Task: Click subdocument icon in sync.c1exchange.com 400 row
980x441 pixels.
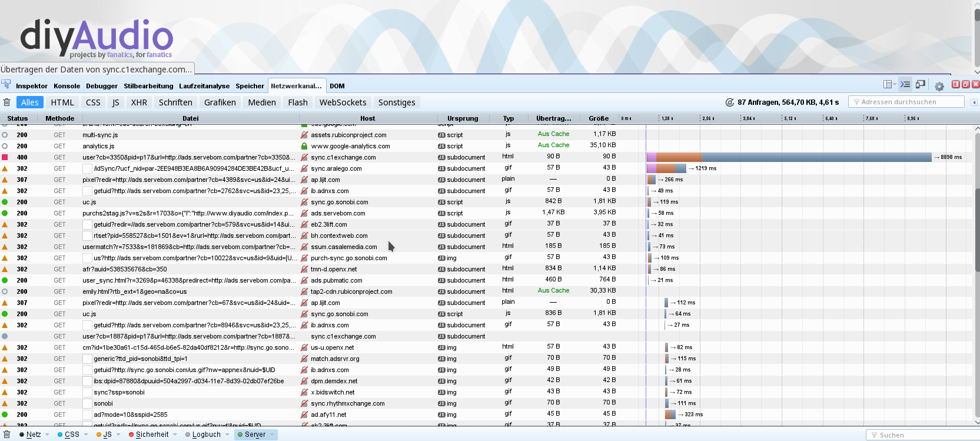Action: point(441,157)
